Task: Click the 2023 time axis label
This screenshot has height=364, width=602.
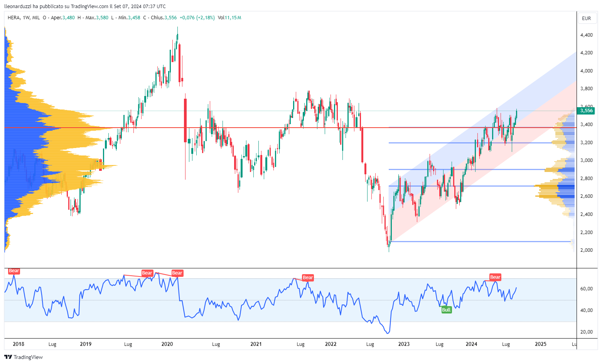Action: 404,344
